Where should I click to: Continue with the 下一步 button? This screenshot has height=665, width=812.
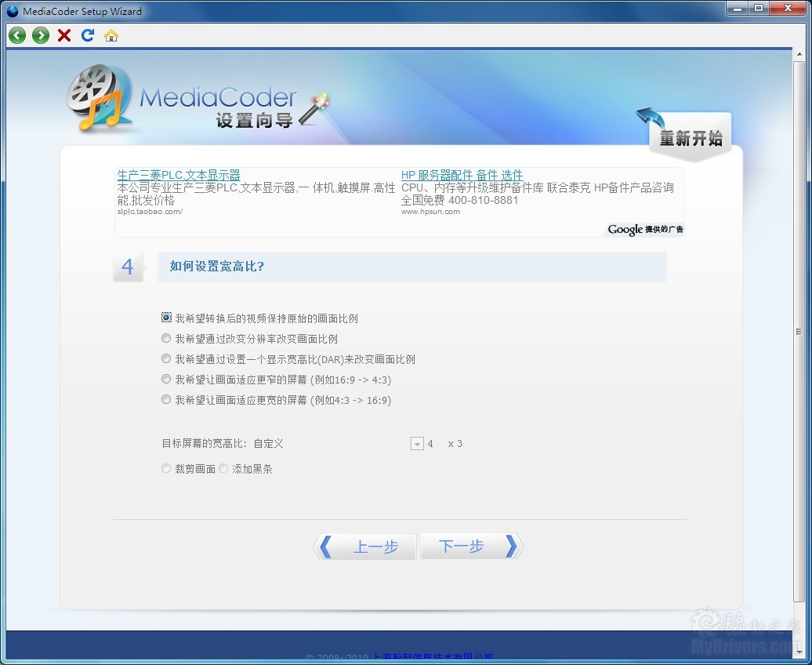pyautogui.click(x=471, y=547)
